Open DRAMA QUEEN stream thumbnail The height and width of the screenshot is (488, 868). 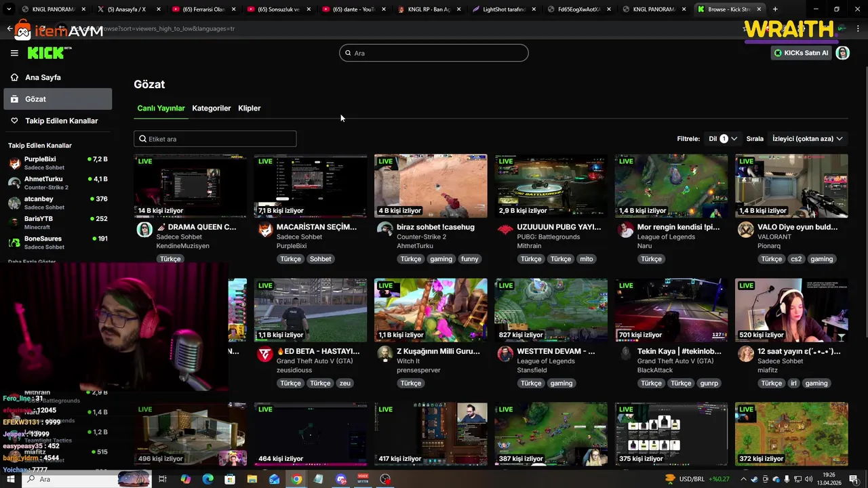[191, 186]
